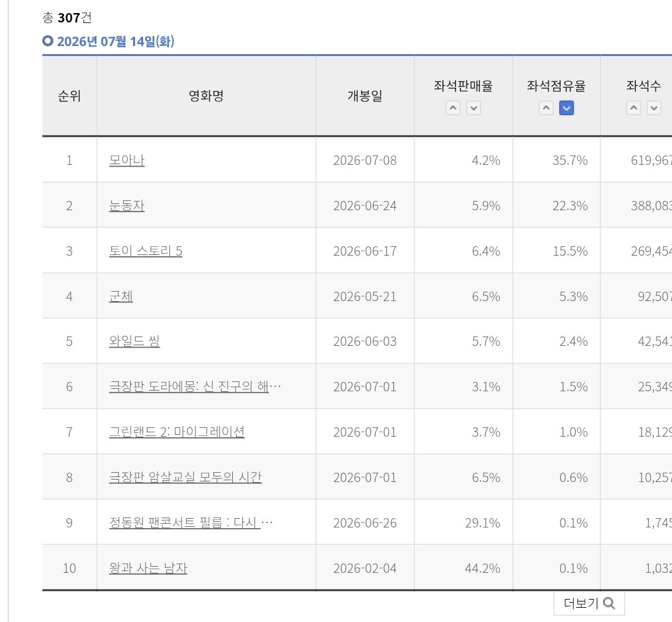This screenshot has height=622, width=672.
Task: Sort 좌석수 column ascending with up arrow
Action: pyautogui.click(x=634, y=108)
